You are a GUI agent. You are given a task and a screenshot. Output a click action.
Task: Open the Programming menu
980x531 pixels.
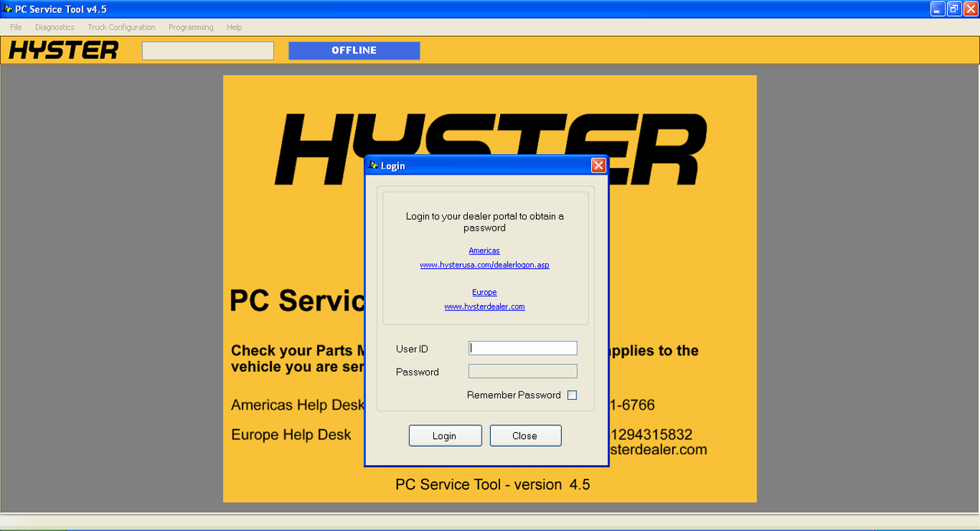tap(191, 27)
